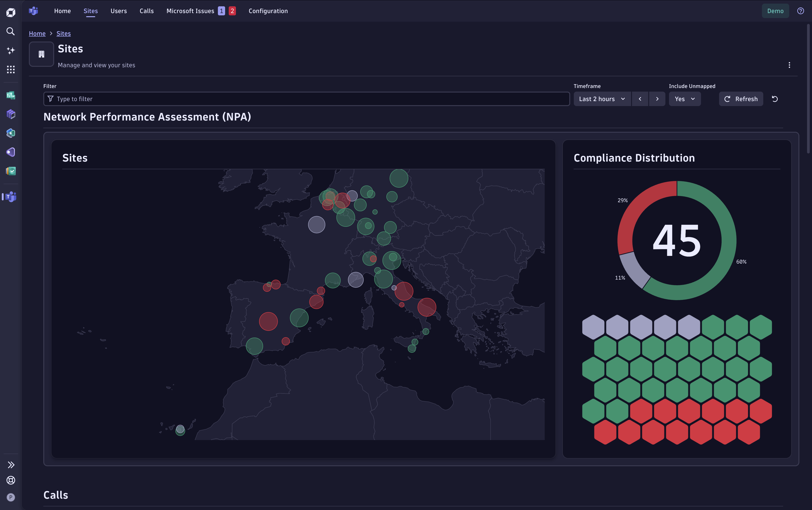
Task: Click the AI sparkle assistant icon
Action: (x=11, y=51)
